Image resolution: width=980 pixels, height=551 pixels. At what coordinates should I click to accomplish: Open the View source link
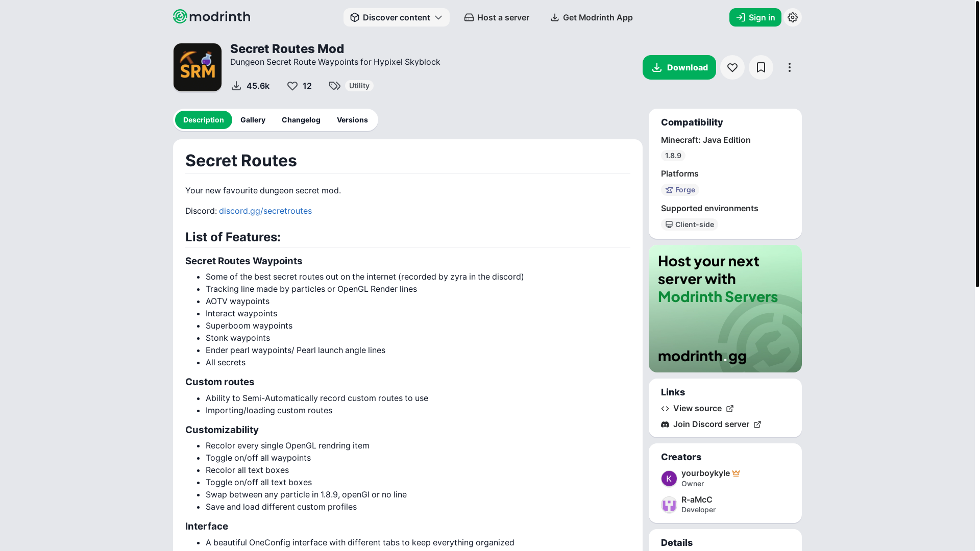(697, 408)
